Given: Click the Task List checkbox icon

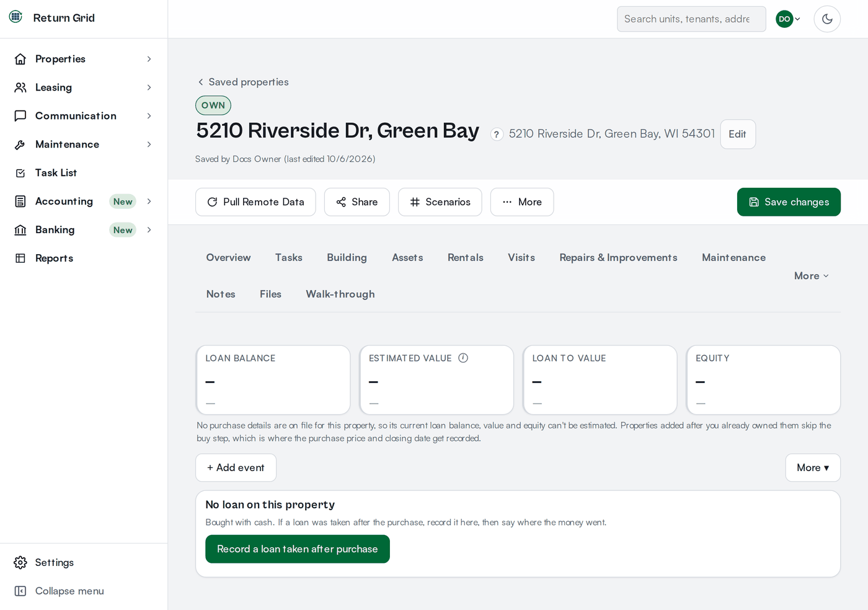Looking at the screenshot, I should click(20, 173).
